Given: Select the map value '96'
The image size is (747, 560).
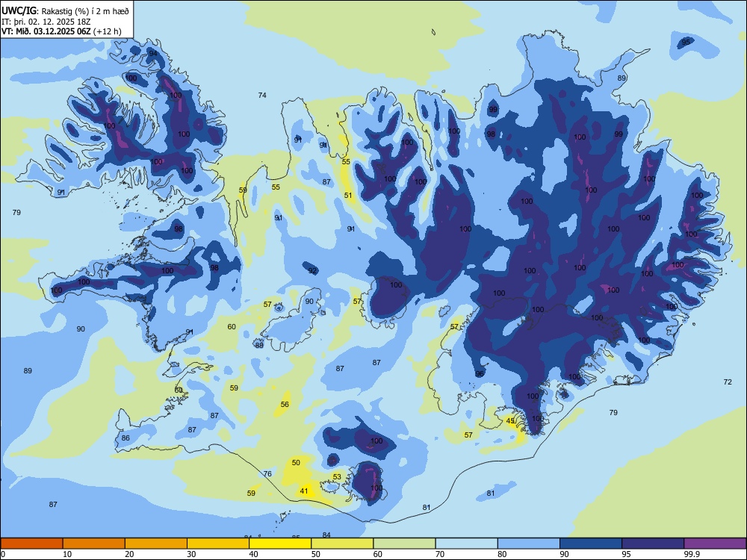Looking at the screenshot, I should point(480,374).
